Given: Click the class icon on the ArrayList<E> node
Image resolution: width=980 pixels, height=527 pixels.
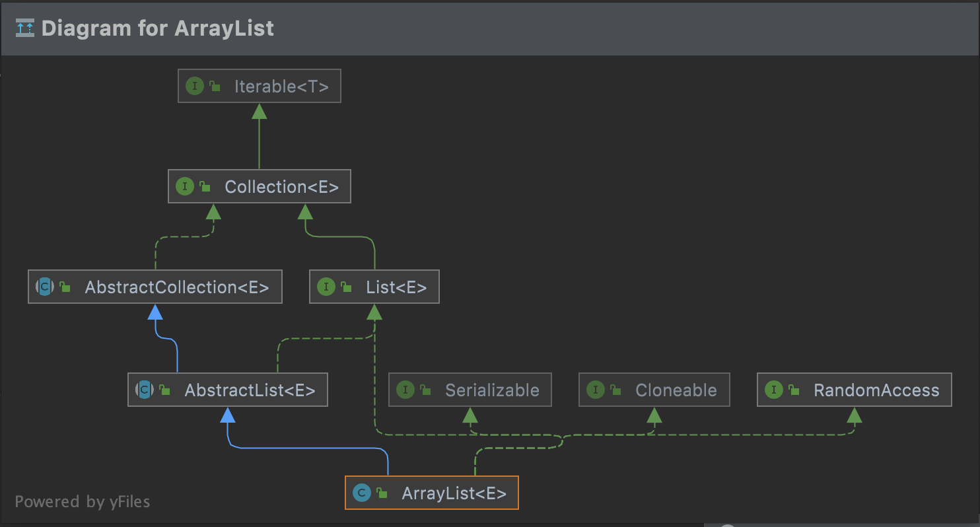Looking at the screenshot, I should [361, 493].
